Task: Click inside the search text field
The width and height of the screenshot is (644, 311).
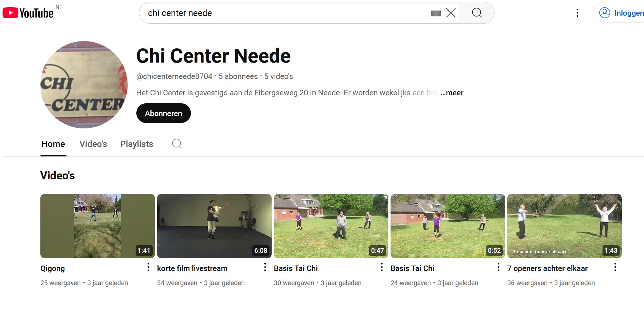Action: tap(284, 13)
